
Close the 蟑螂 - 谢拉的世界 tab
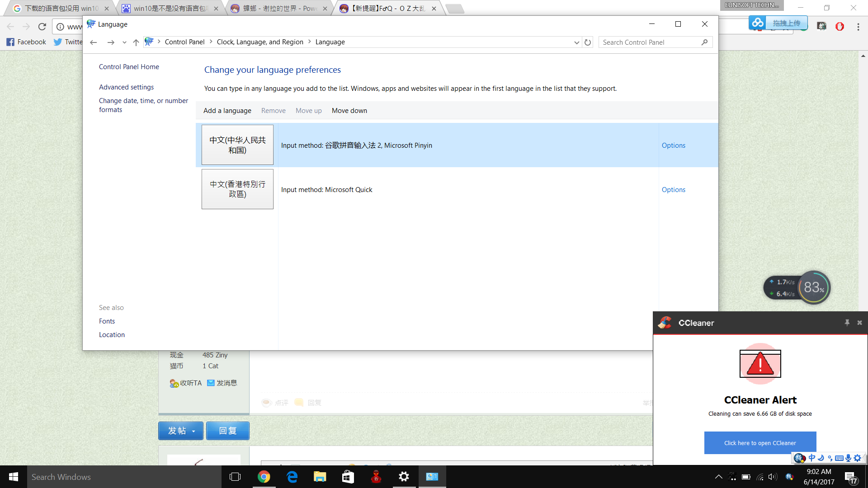325,9
